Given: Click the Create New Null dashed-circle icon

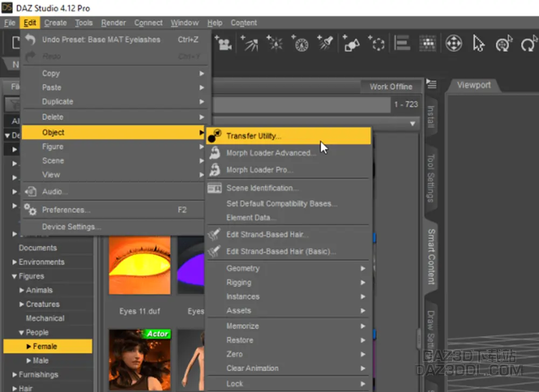Looking at the screenshot, I should [376, 44].
